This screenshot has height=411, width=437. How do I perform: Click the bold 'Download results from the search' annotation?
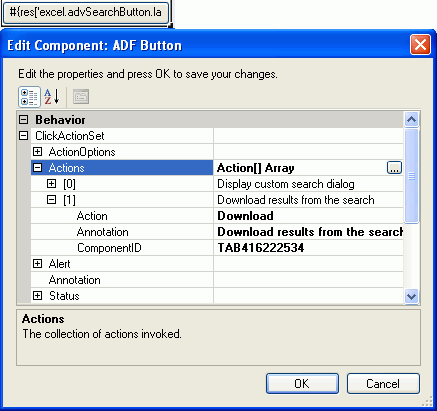coord(310,232)
